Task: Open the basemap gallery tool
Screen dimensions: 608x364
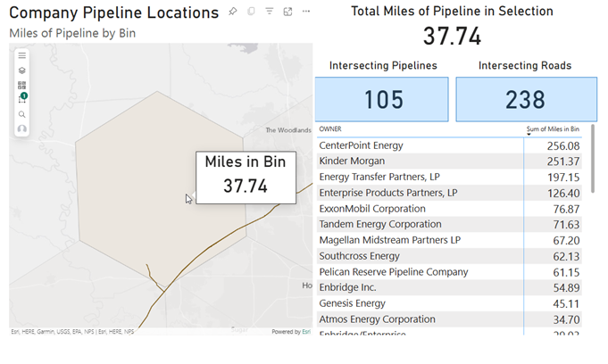Action: coord(22,86)
